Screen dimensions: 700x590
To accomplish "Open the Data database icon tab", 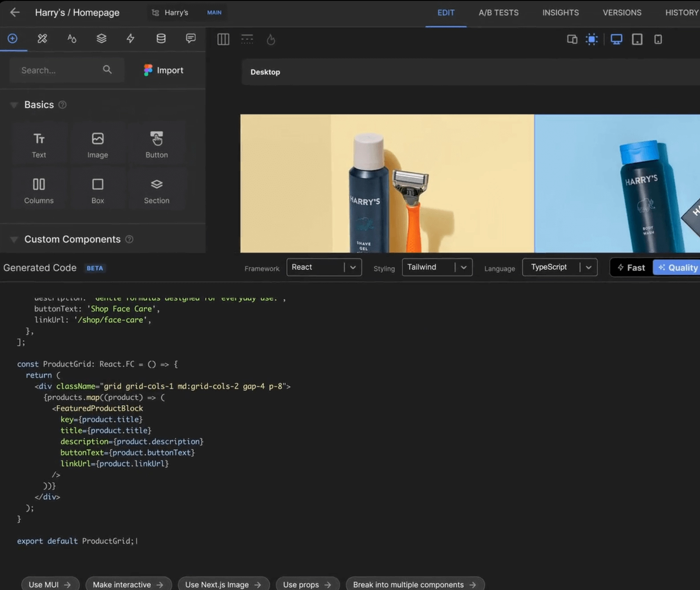I will pos(161,39).
